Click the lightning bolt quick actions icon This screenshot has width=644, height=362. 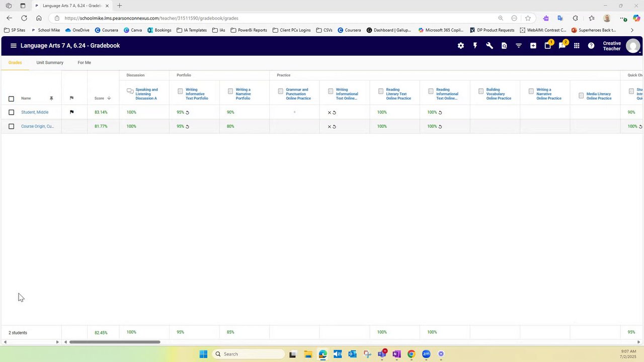point(475,46)
